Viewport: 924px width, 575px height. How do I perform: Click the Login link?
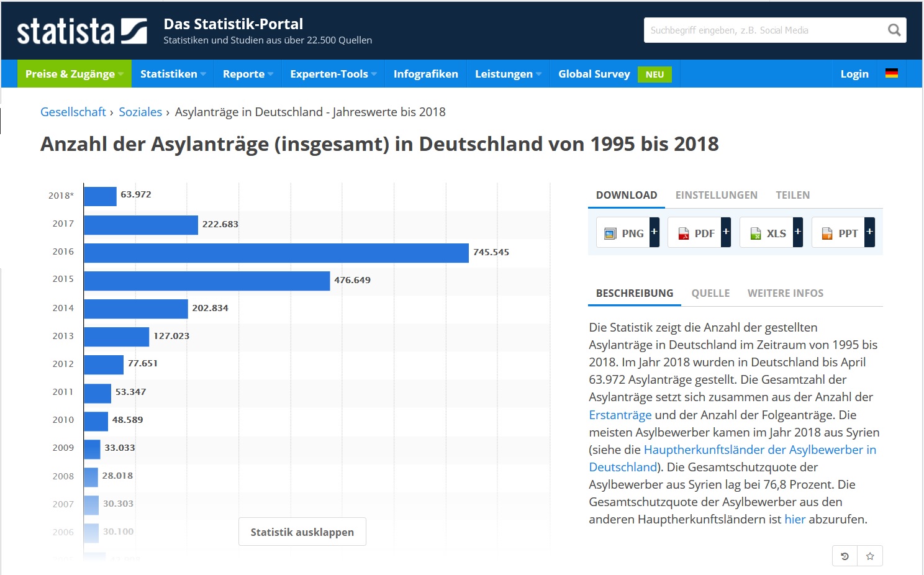pos(854,74)
